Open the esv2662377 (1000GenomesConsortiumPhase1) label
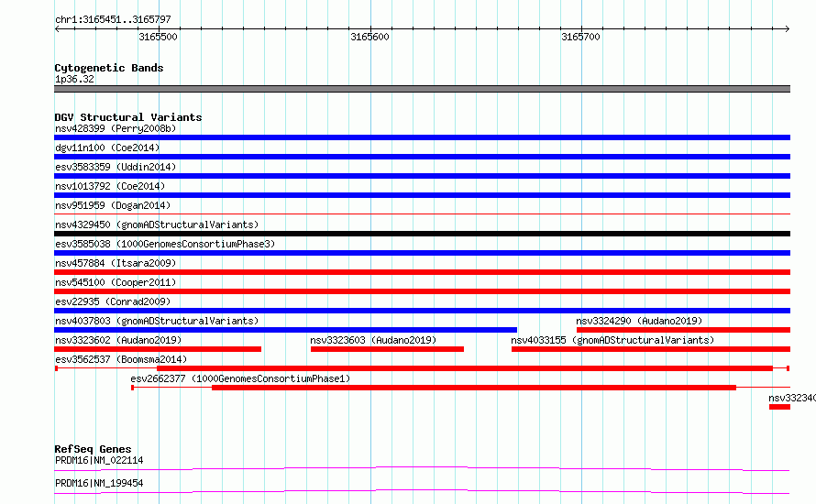The image size is (816, 504). (x=240, y=378)
